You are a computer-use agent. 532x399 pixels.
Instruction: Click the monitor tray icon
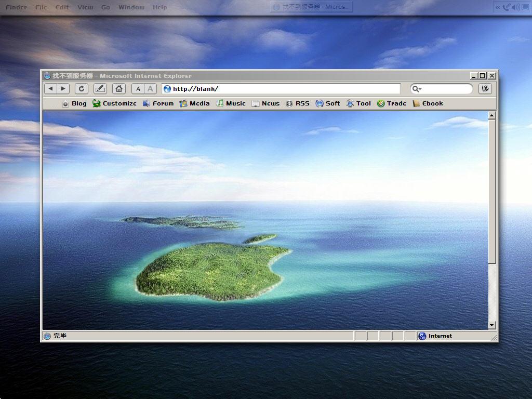pyautogui.click(x=525, y=7)
